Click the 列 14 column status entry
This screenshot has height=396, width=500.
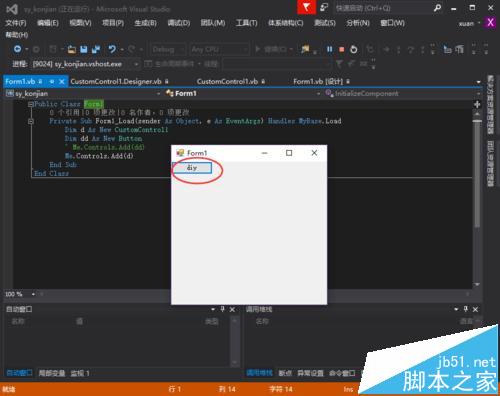tap(227, 389)
